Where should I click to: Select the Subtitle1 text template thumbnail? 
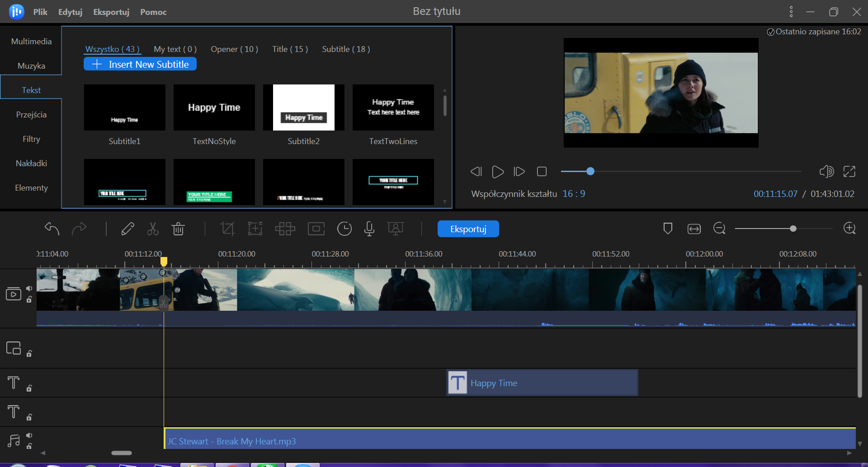coord(125,107)
